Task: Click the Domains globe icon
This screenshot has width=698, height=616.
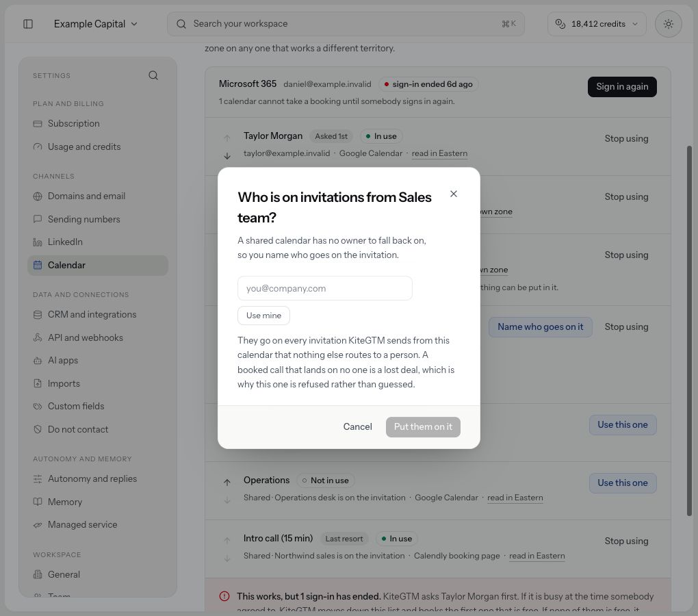Action: click(38, 196)
